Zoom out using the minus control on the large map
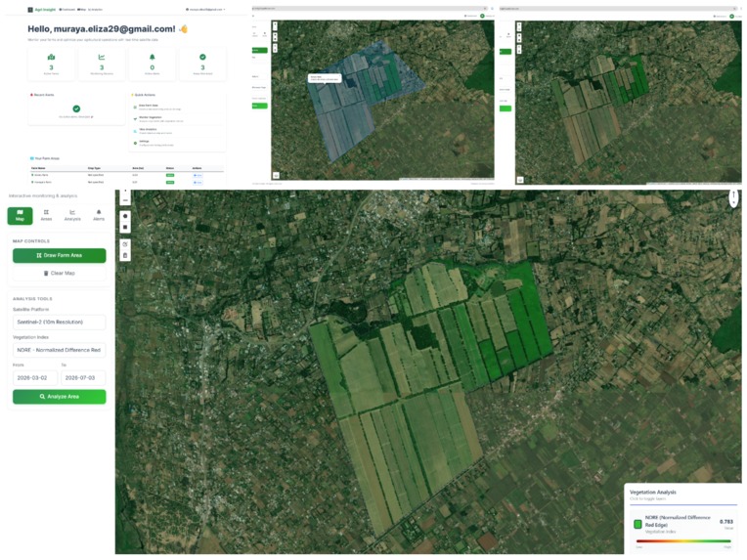This screenshot has width=747, height=560. pyautogui.click(x=125, y=200)
